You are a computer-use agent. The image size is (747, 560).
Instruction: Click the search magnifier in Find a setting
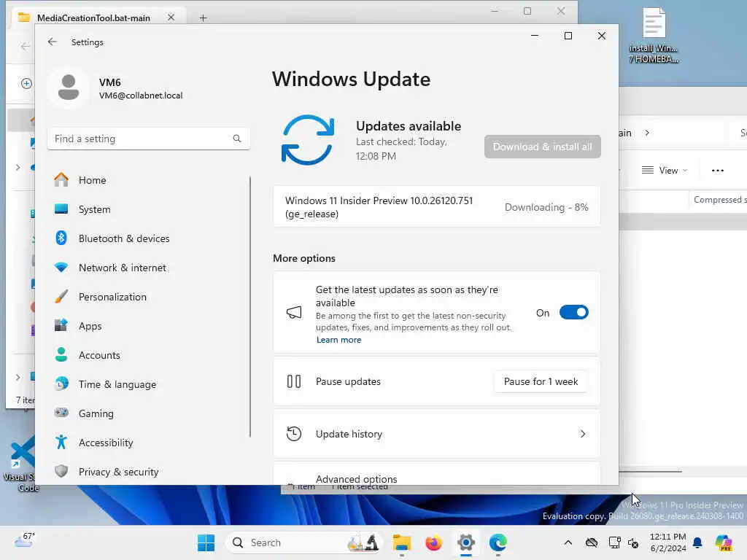point(237,139)
